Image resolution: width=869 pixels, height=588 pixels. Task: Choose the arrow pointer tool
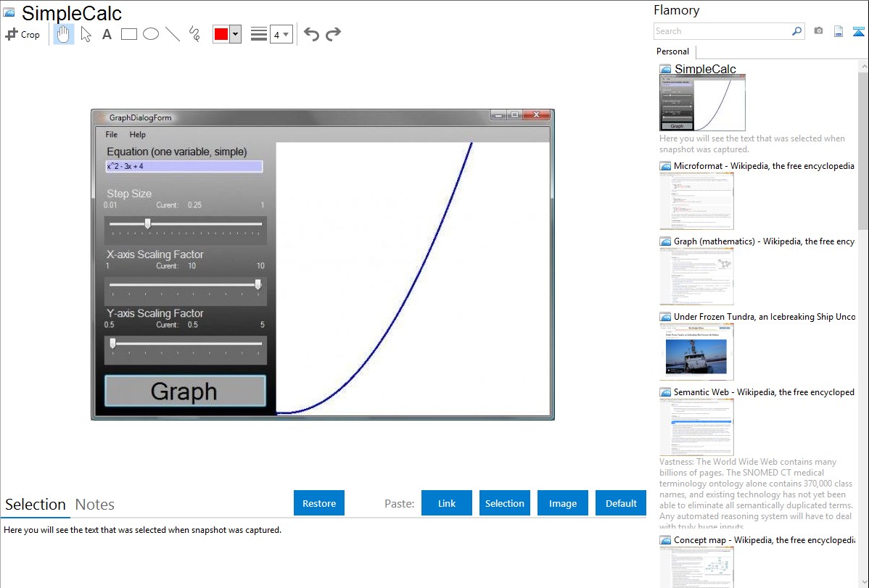point(86,34)
